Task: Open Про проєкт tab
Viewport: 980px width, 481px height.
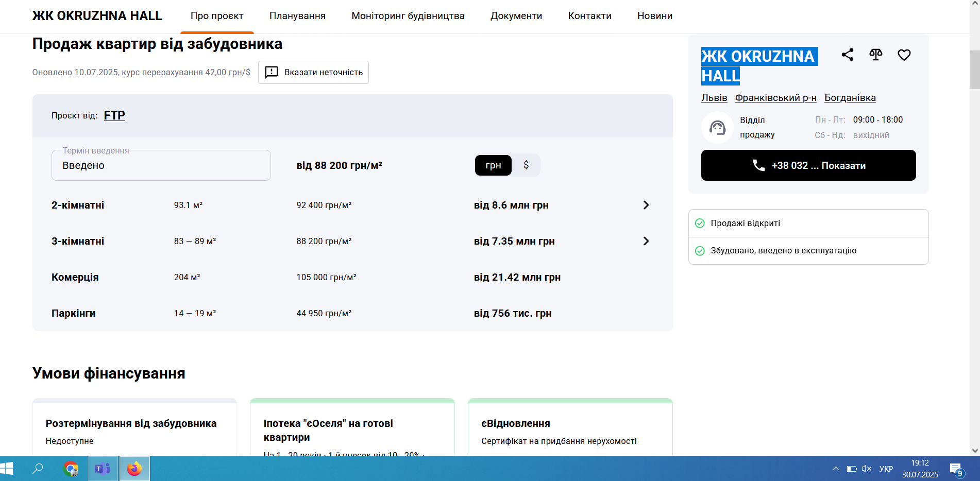Action: 217,16
